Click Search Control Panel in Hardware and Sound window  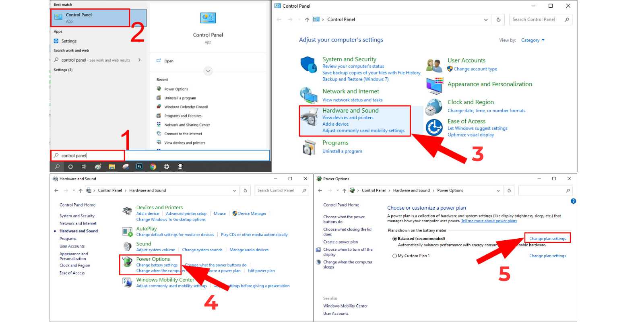[x=281, y=190]
